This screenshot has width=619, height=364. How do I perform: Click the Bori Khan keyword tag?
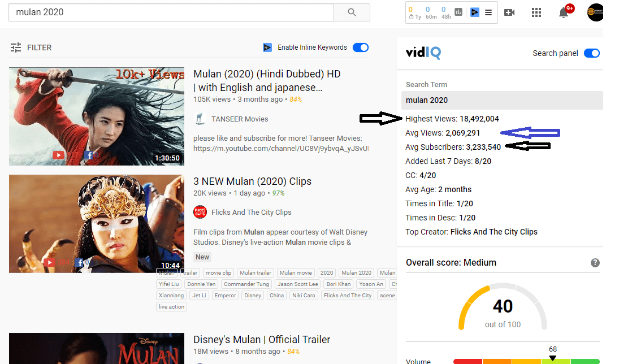pyautogui.click(x=339, y=284)
